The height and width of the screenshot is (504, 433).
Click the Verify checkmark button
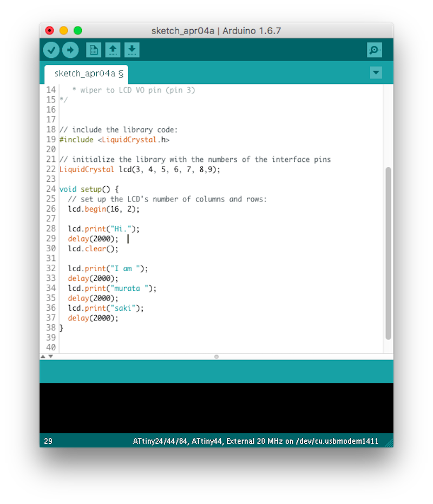click(51, 50)
